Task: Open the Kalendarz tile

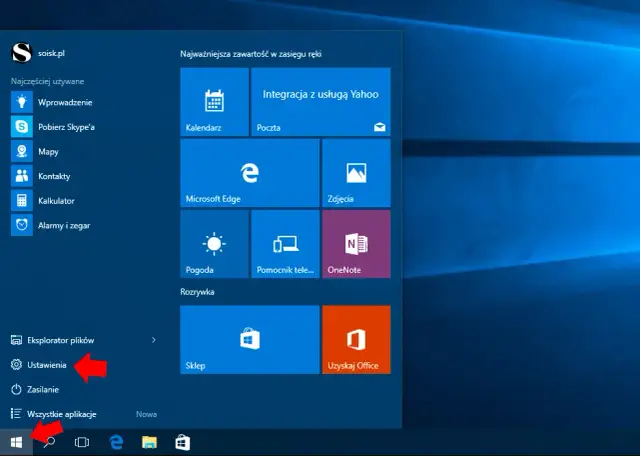Action: 214,102
